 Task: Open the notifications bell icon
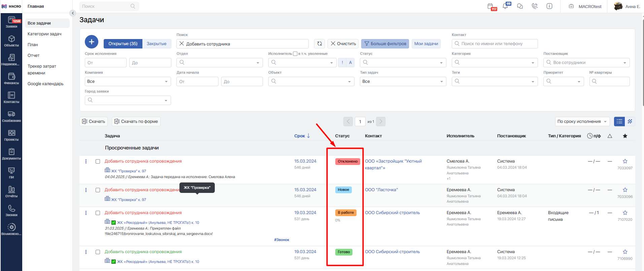tap(505, 6)
